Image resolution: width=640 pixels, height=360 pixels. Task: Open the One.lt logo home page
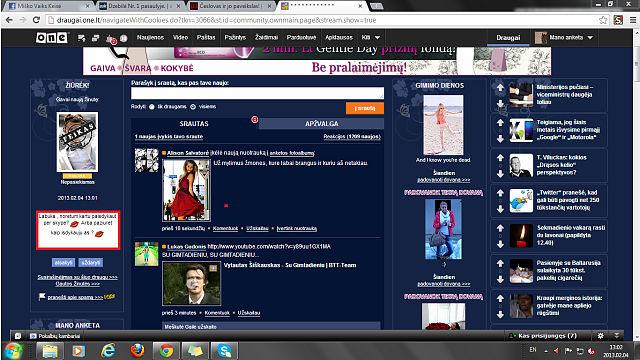51,38
